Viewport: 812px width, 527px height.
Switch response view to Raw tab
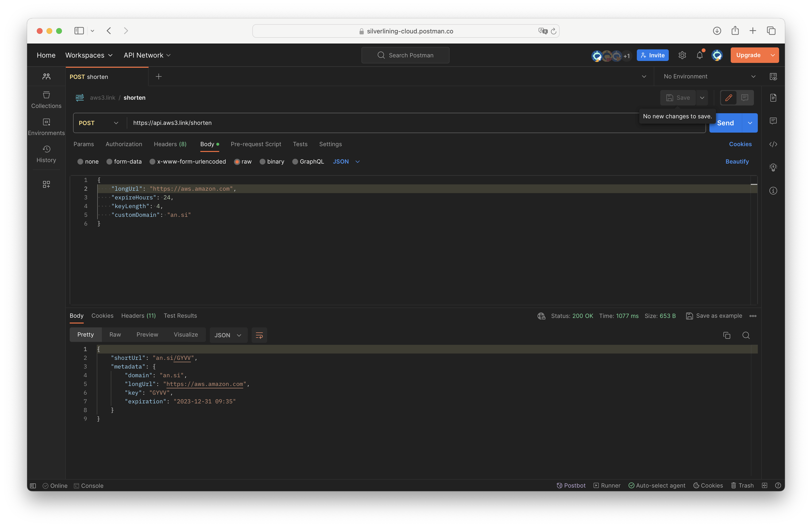[x=115, y=335]
